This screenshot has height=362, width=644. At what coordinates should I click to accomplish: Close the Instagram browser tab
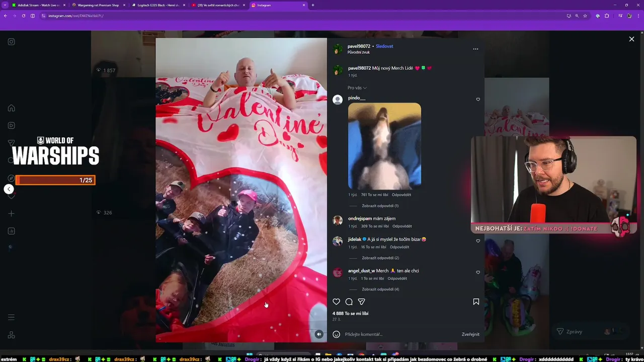point(303,5)
